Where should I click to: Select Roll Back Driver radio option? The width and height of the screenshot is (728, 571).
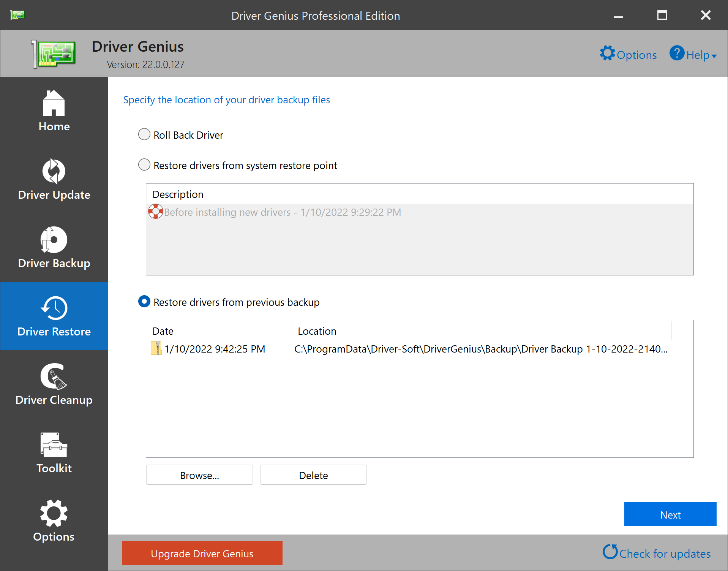(x=144, y=134)
